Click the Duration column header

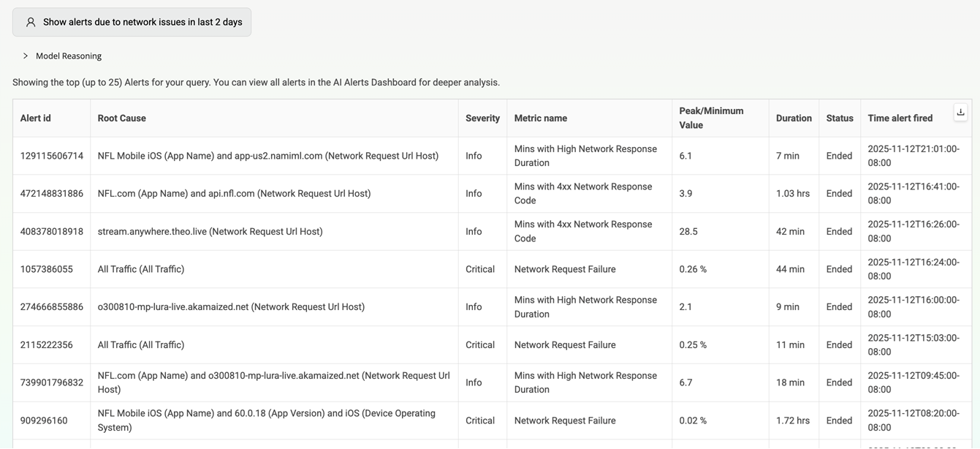[794, 118]
